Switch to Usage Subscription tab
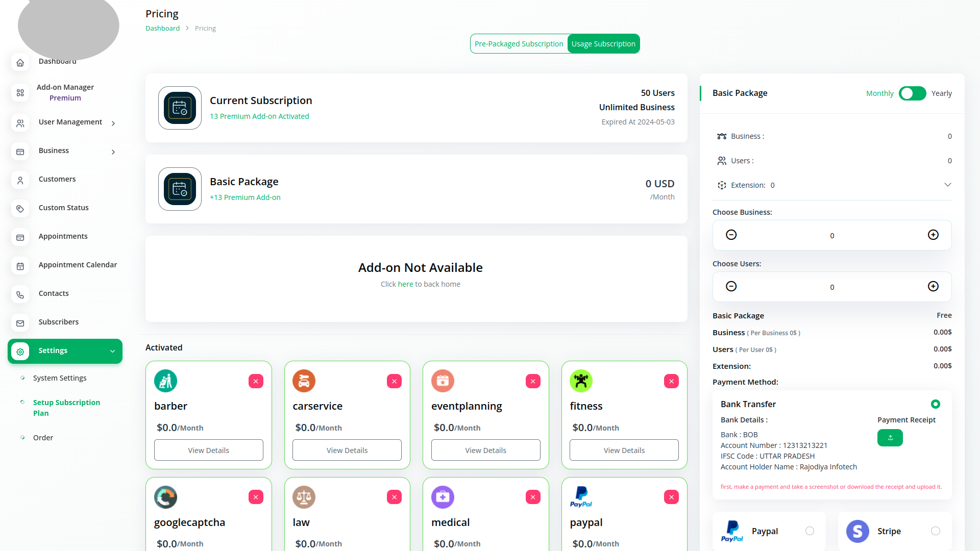 pyautogui.click(x=603, y=44)
